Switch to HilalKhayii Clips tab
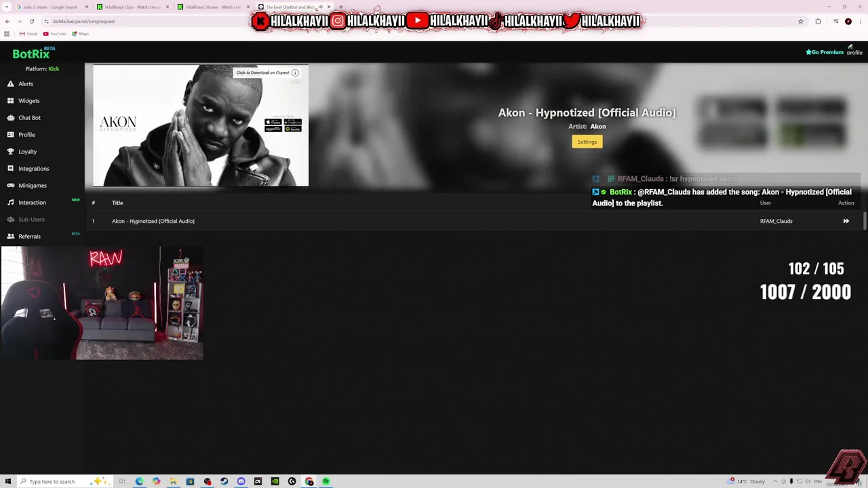 (x=133, y=7)
